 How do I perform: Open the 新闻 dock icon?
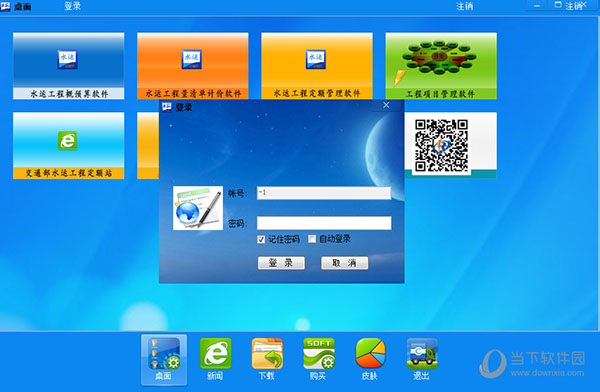[x=215, y=359]
